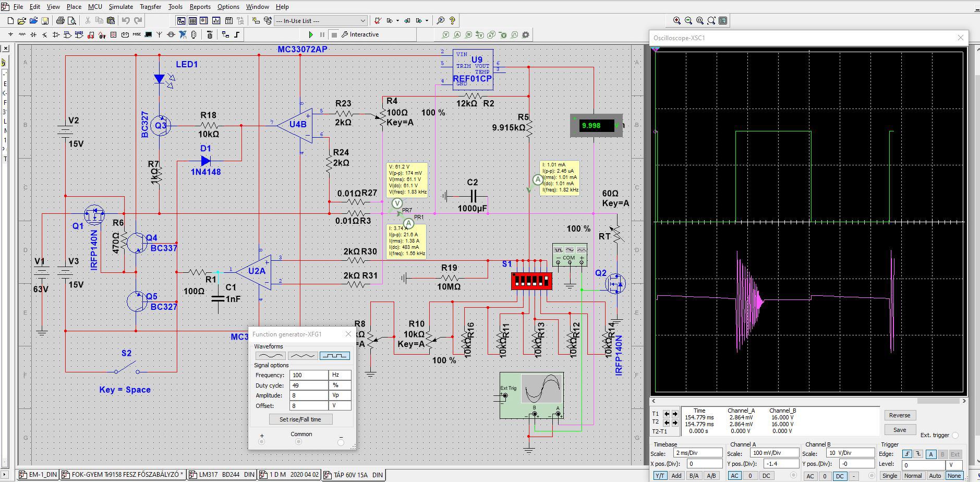This screenshot has height=482, width=980.
Task: Click the Channel A Scale field
Action: coord(774,453)
